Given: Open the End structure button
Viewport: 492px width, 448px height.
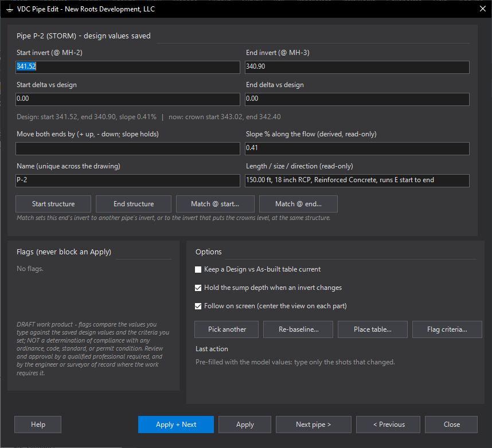Looking at the screenshot, I should [134, 204].
